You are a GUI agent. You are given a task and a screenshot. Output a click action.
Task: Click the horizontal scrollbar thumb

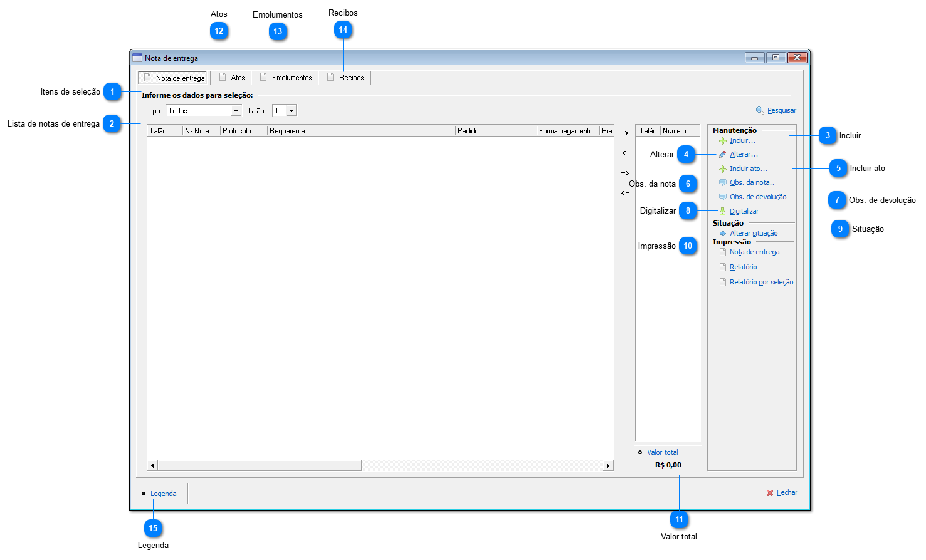click(x=260, y=465)
